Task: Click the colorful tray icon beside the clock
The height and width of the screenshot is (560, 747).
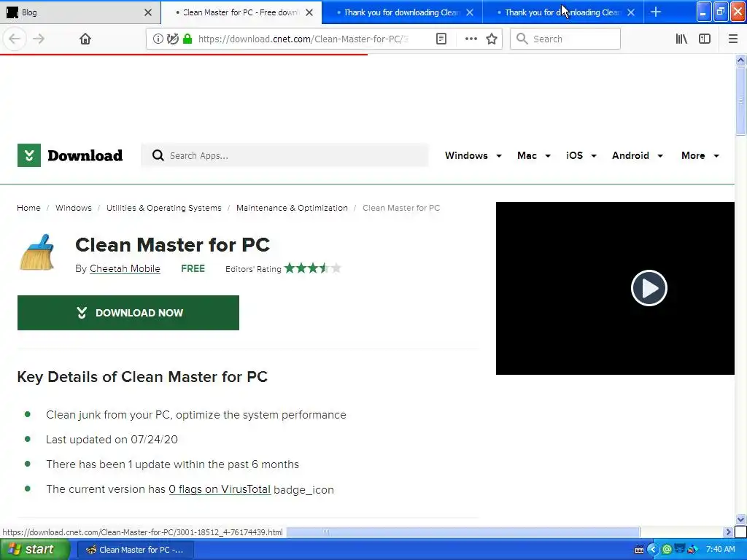Action: point(692,550)
